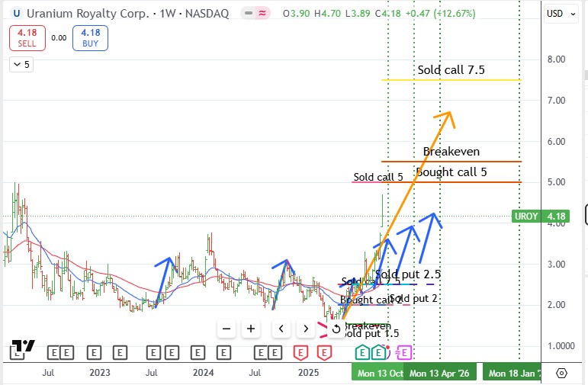The image size is (588, 385).
Task: Select the 'Sold call 7.5' annotation text
Action: [x=451, y=69]
